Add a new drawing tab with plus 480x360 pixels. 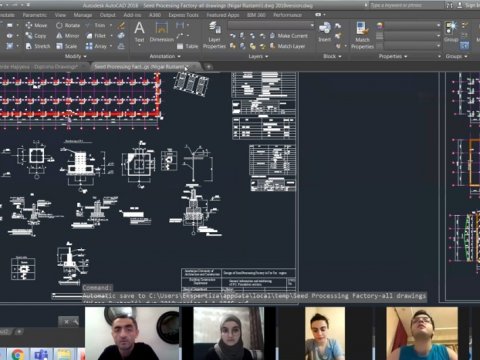(x=209, y=67)
